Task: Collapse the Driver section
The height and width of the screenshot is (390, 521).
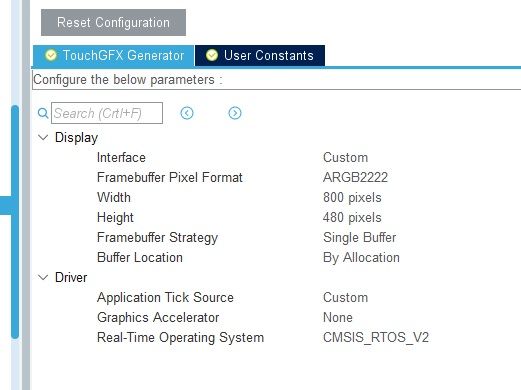Action: click(x=43, y=277)
